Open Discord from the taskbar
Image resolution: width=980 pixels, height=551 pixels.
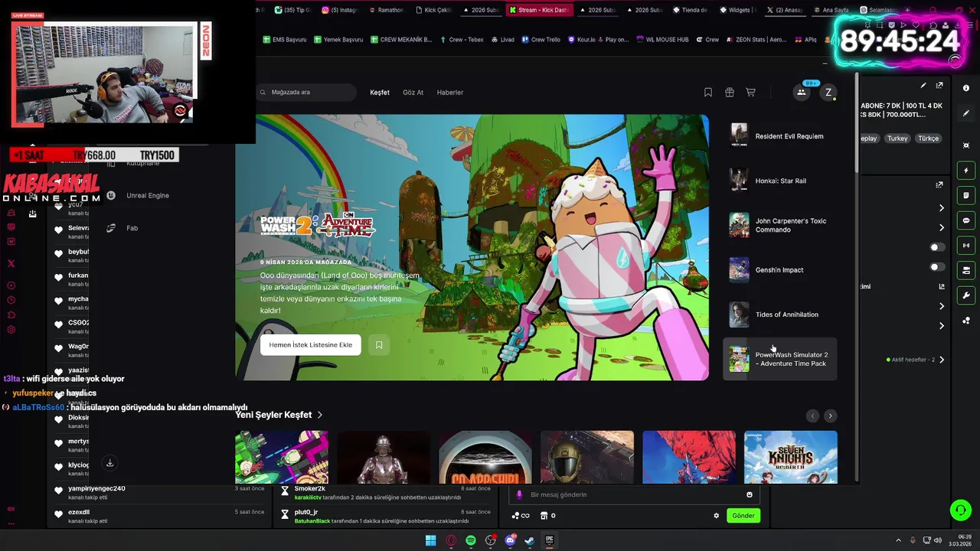click(x=511, y=540)
